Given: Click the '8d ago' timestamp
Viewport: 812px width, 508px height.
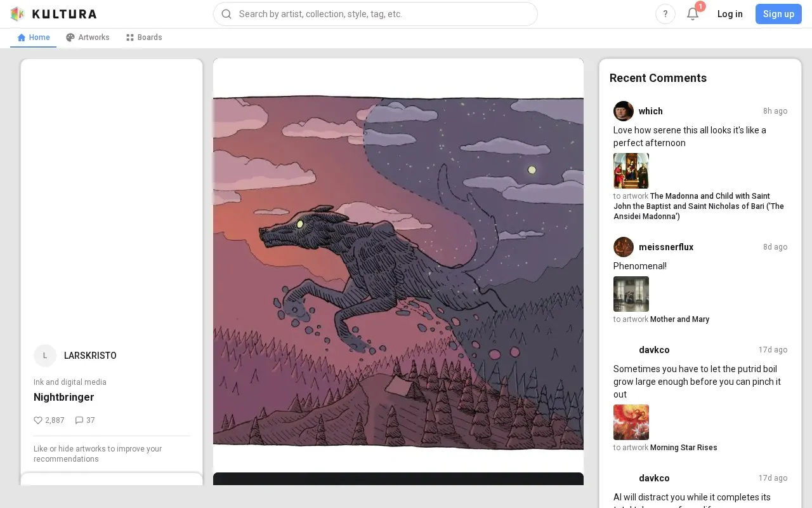Looking at the screenshot, I should (x=775, y=247).
